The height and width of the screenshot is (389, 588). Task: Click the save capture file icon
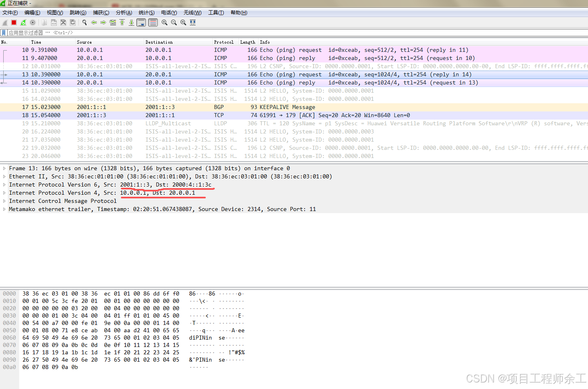[53, 23]
